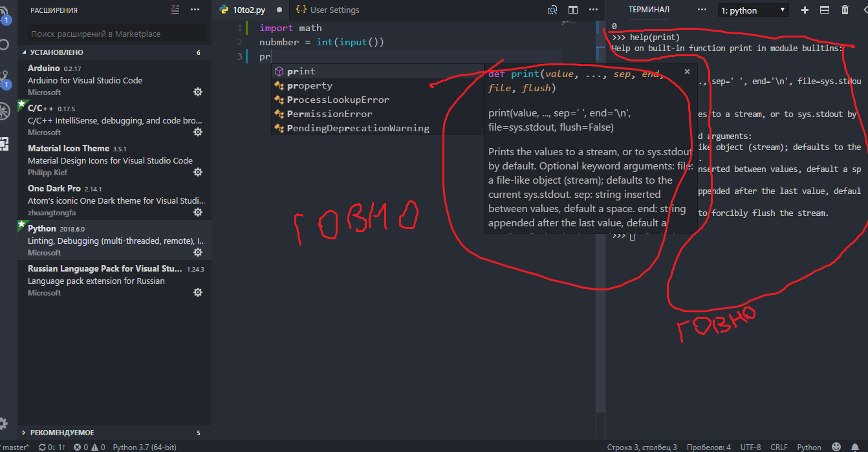The height and width of the screenshot is (452, 868).
Task: Choose the PendingDeprecationWarning suggestion
Action: click(378, 128)
